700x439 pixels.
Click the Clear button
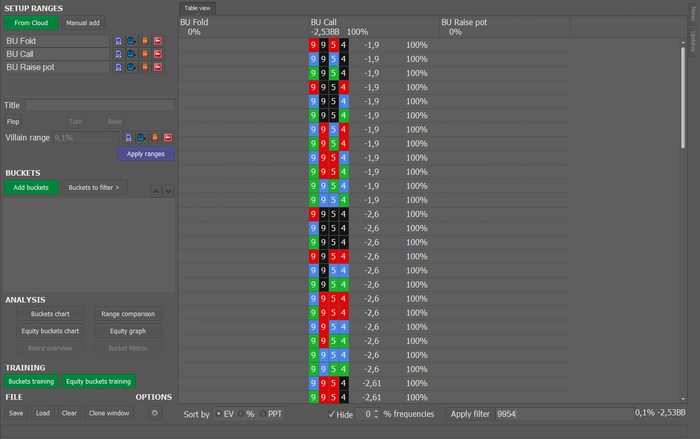[69, 413]
